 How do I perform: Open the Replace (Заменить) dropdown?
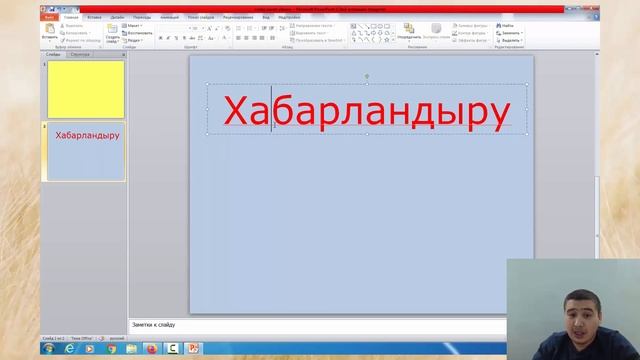point(509,33)
